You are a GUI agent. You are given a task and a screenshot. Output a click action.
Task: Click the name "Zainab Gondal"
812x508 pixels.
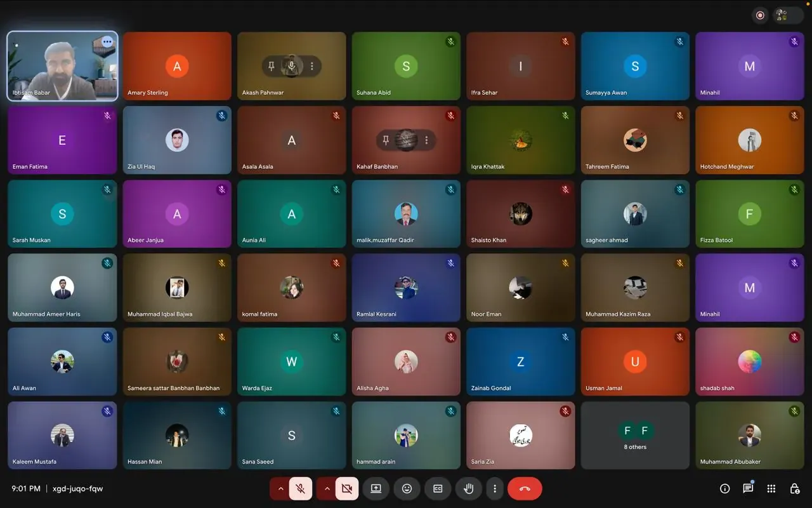pyautogui.click(x=491, y=388)
